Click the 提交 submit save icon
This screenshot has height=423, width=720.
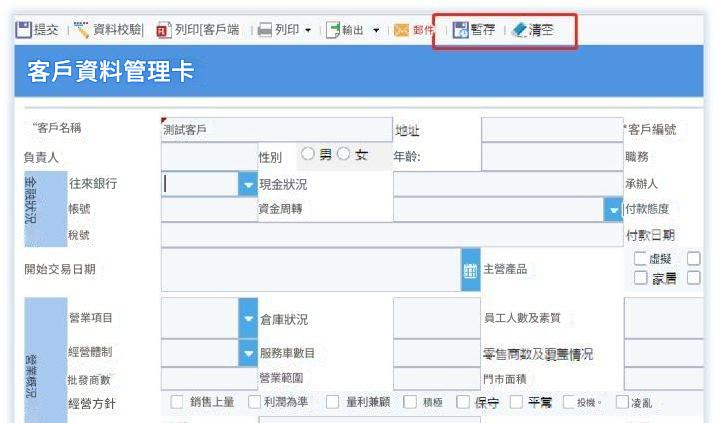(23, 30)
